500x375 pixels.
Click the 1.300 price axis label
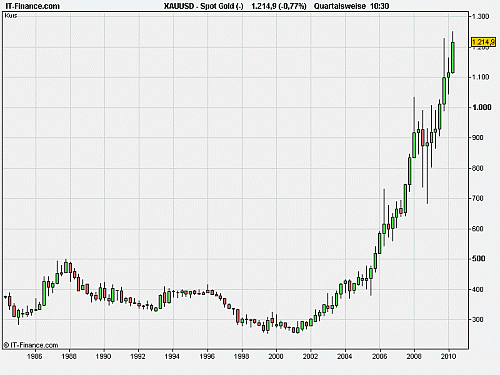481,16
